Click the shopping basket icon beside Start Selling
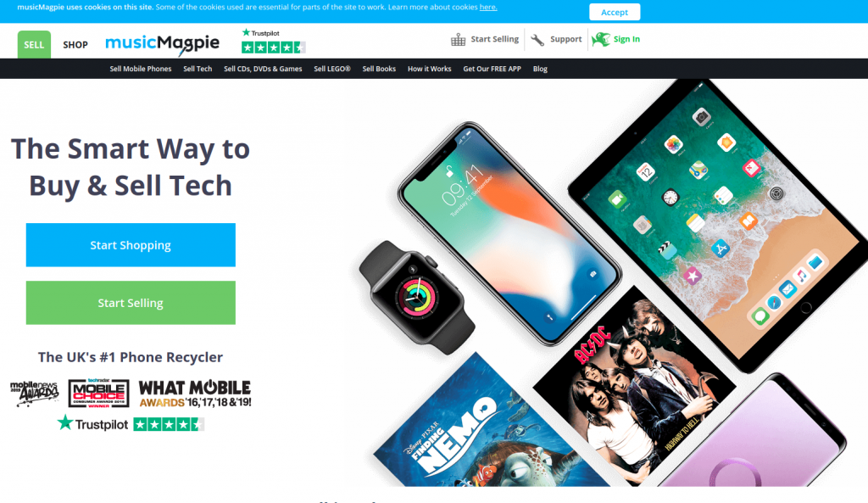Viewport: 868px width, 503px height. (x=458, y=39)
